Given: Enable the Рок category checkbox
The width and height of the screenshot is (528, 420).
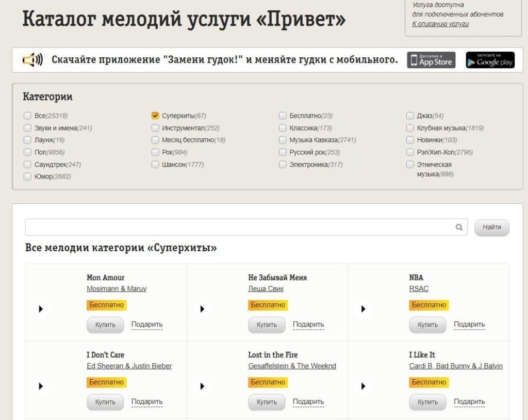Looking at the screenshot, I should [x=155, y=152].
